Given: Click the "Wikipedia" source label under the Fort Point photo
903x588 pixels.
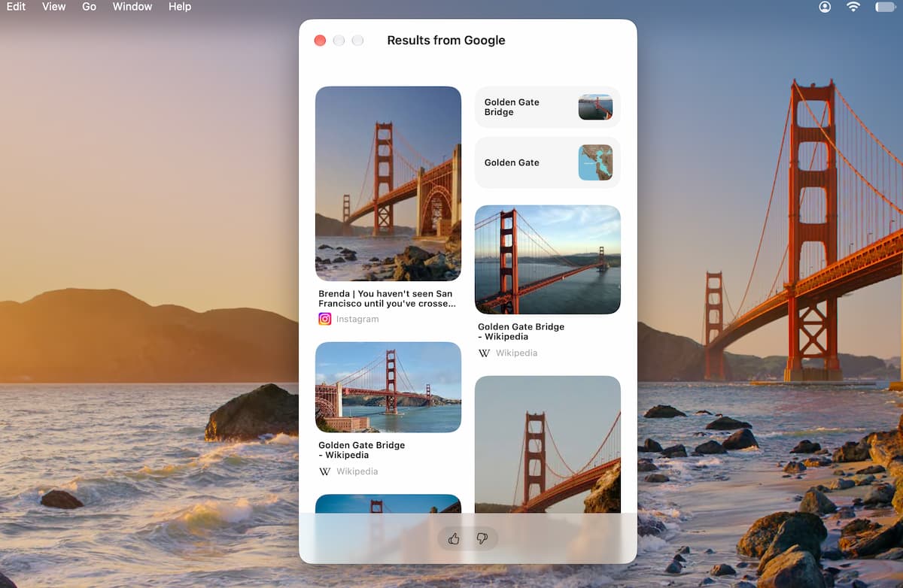Looking at the screenshot, I should (x=357, y=471).
